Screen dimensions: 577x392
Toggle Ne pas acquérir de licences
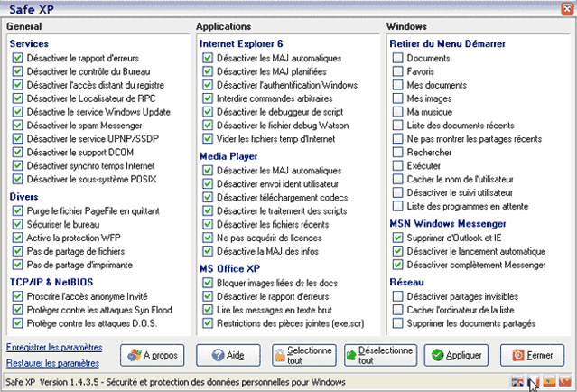click(208, 238)
